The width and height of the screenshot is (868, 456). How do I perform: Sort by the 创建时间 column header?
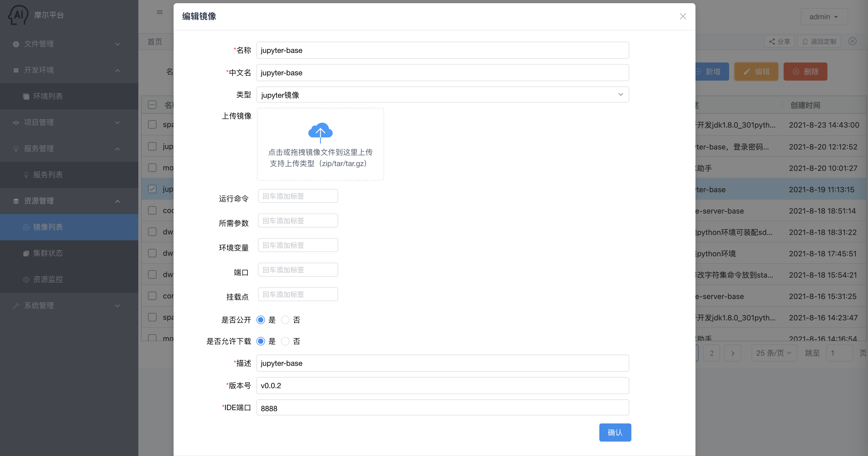point(805,105)
